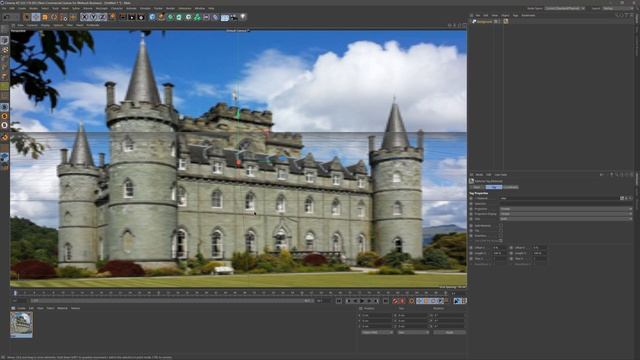Click the coordinate system icon
This screenshot has width=640, height=360.
(x=112, y=17)
